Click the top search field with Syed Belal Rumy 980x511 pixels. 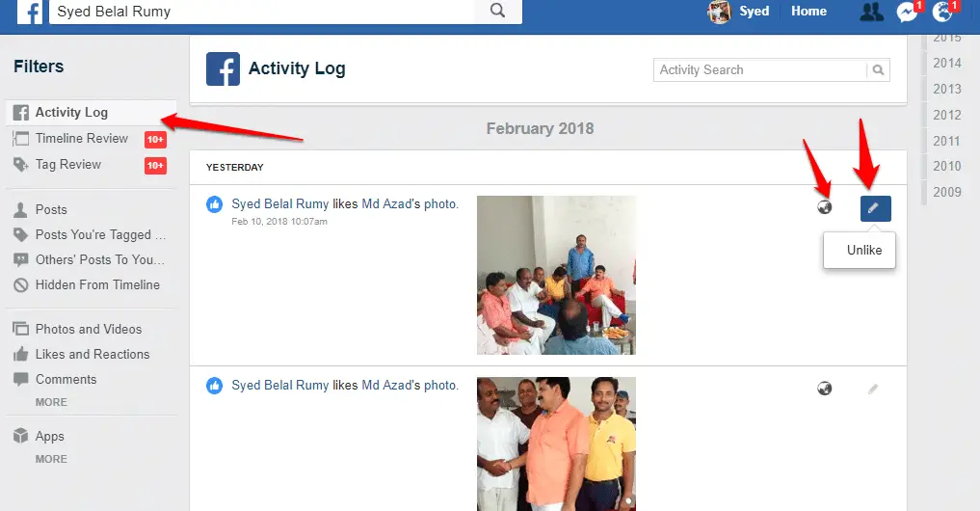262,12
